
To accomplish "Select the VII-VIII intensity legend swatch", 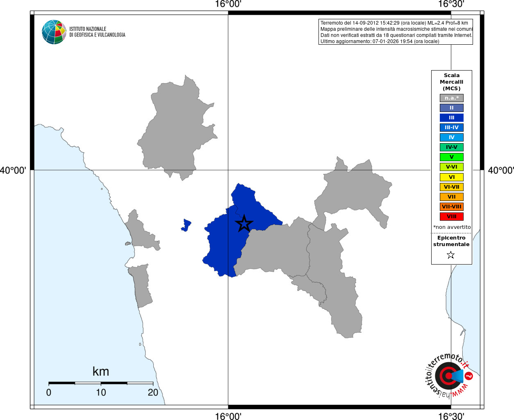I will (x=452, y=207).
